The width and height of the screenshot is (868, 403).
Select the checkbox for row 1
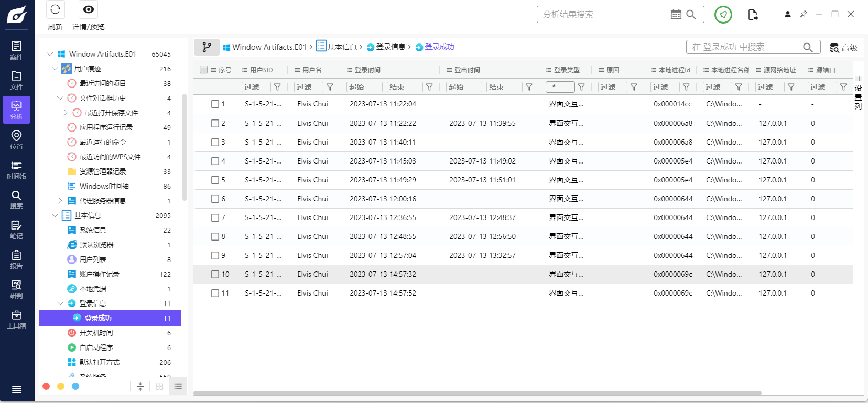click(x=215, y=104)
